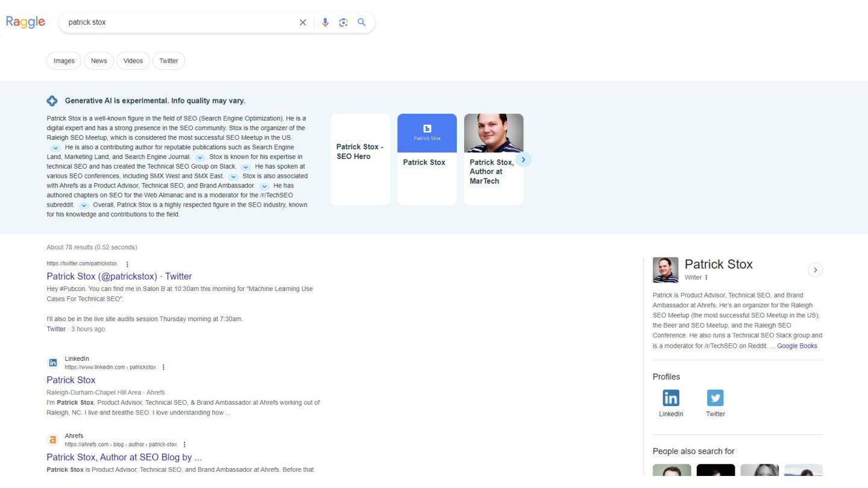
Task: Click the 'Profiles' heading
Action: pyautogui.click(x=666, y=377)
